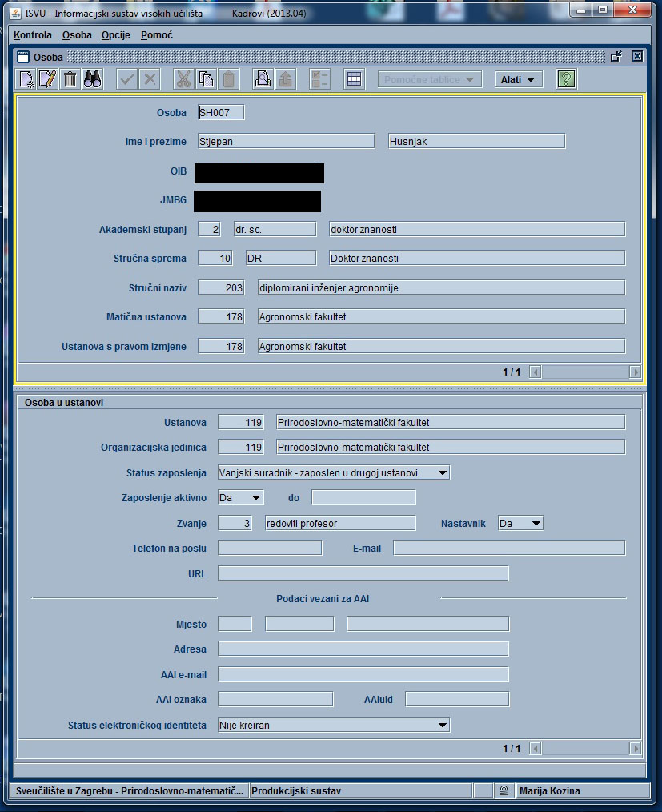Click the diplomirani inženjer agronomije field

[442, 288]
